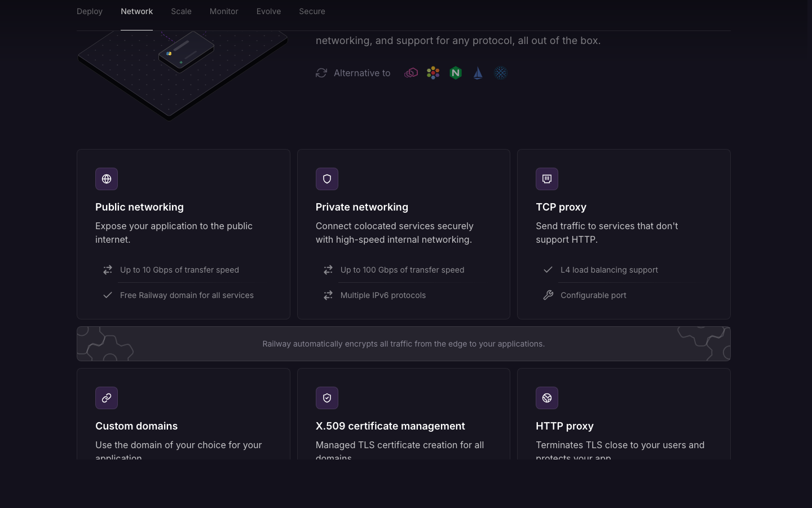Click the chain link icon for Custom domains
812x508 pixels.
[x=107, y=398]
